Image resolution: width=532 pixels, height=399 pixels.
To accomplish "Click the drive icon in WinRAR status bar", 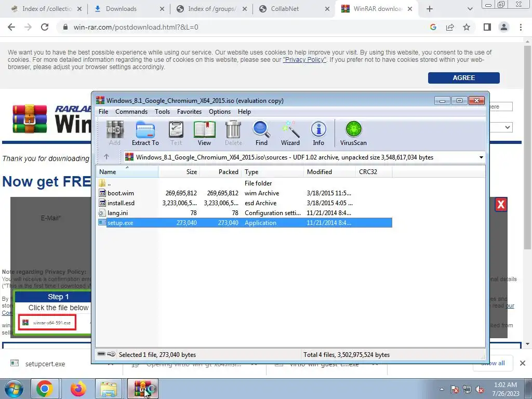I will pyautogui.click(x=101, y=354).
